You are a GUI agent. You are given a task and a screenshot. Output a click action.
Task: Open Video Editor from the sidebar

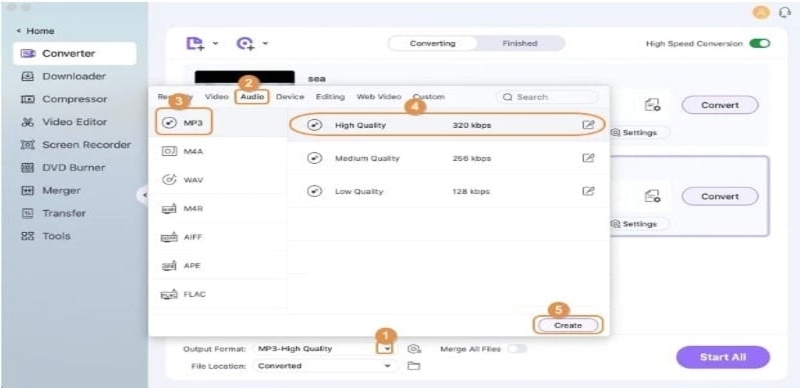pos(74,122)
